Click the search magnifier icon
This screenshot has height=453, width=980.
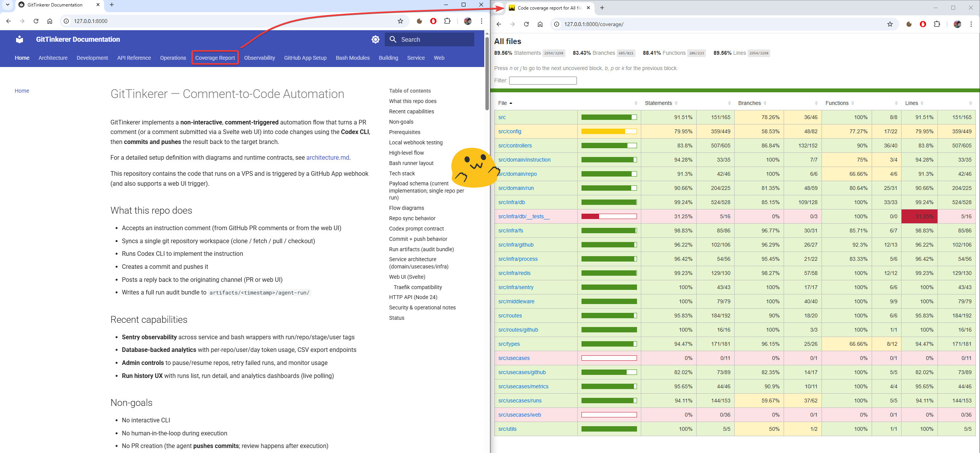[x=393, y=39]
